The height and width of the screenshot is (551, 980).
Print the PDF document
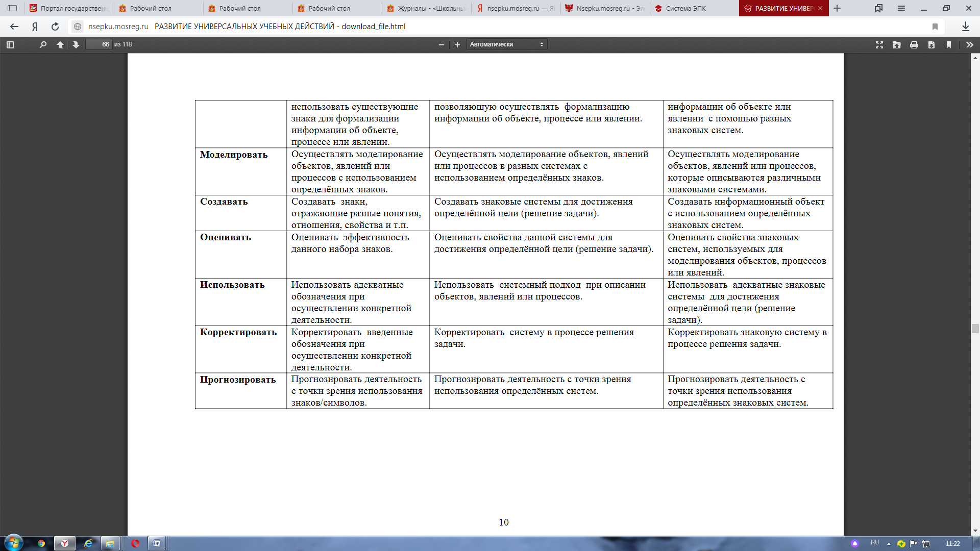pos(914,44)
